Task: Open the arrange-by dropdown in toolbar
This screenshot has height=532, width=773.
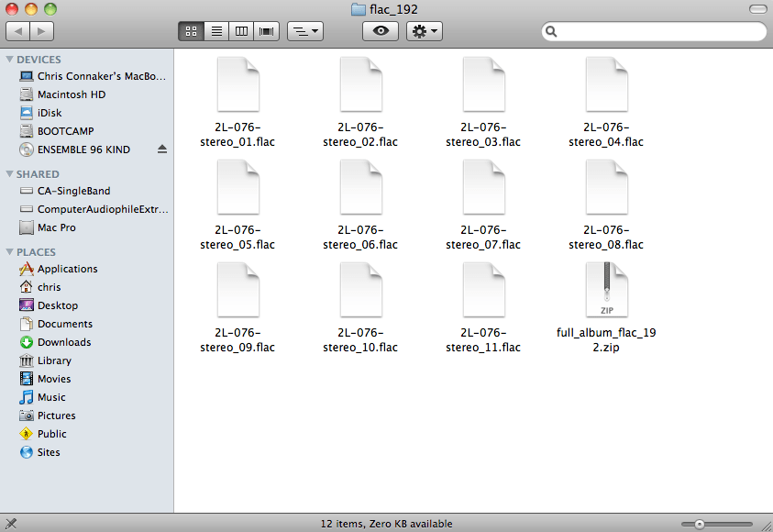Action: click(305, 31)
